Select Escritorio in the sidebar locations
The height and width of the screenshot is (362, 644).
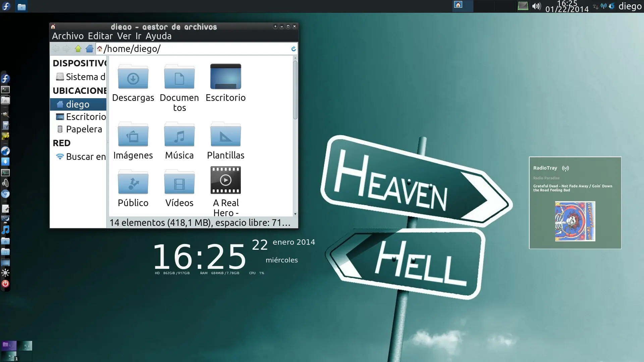click(x=86, y=117)
